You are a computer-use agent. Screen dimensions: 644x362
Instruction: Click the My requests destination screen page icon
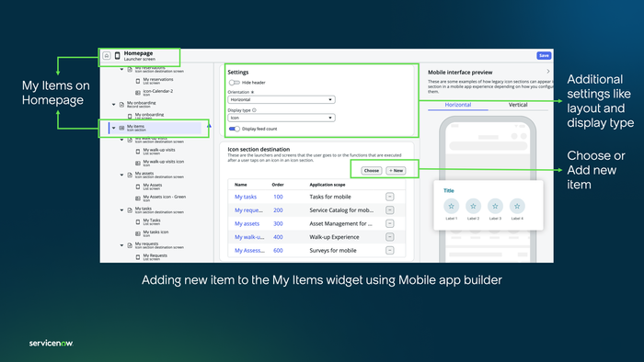coord(130,245)
